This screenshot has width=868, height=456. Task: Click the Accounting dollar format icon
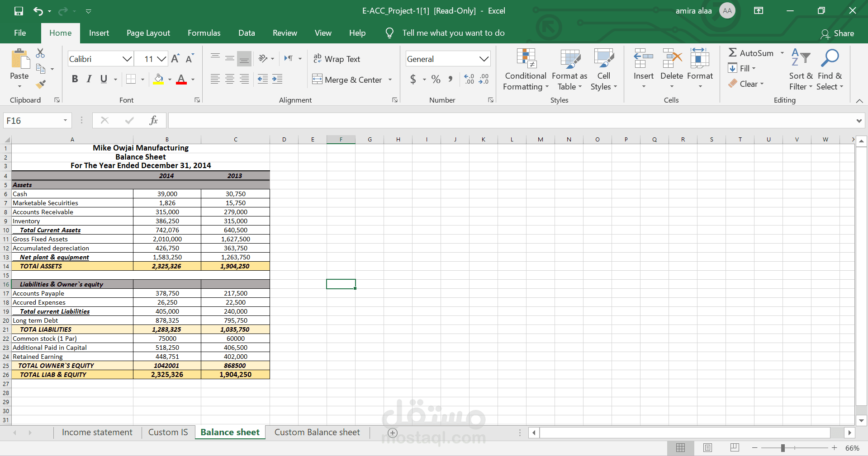[413, 80]
